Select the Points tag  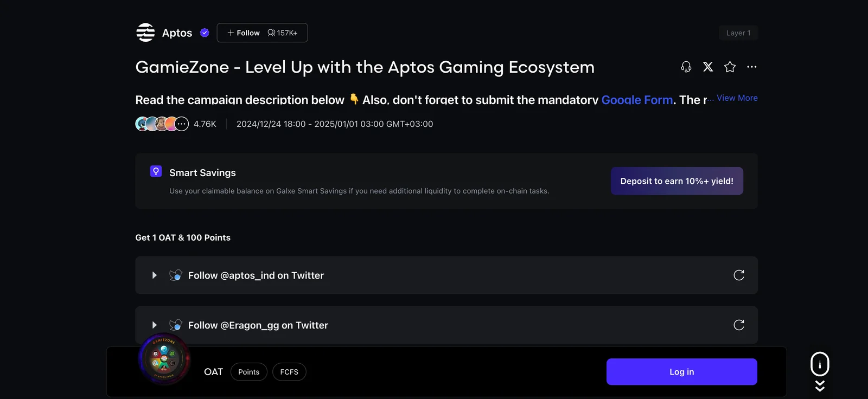click(249, 372)
